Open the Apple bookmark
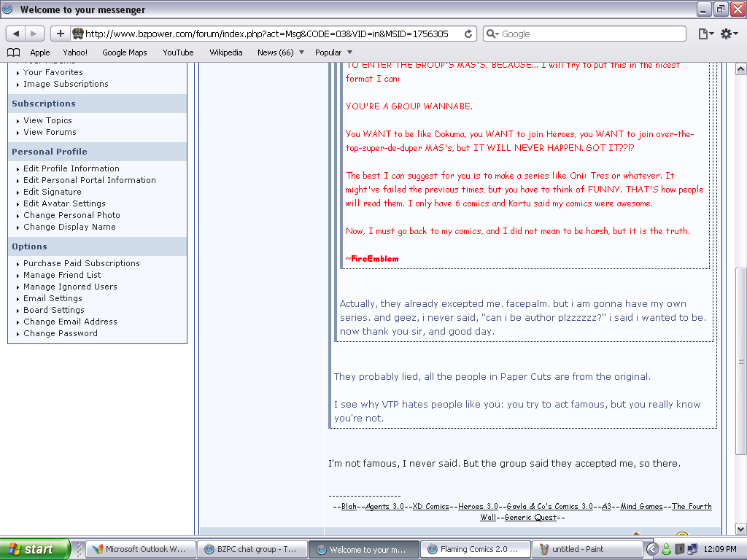 coord(40,52)
